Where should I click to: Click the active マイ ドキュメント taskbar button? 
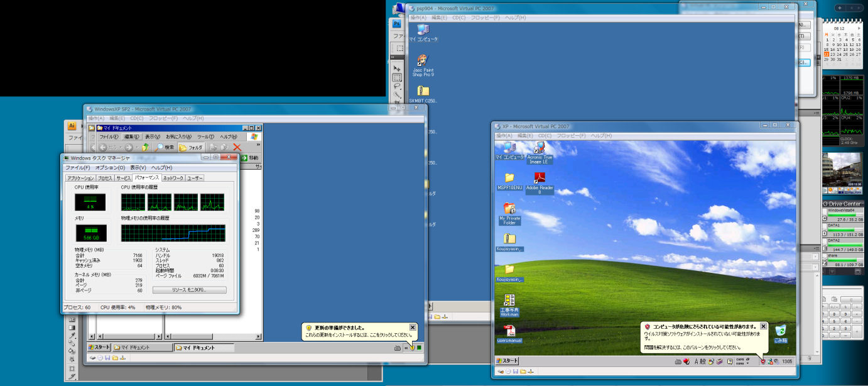click(203, 348)
